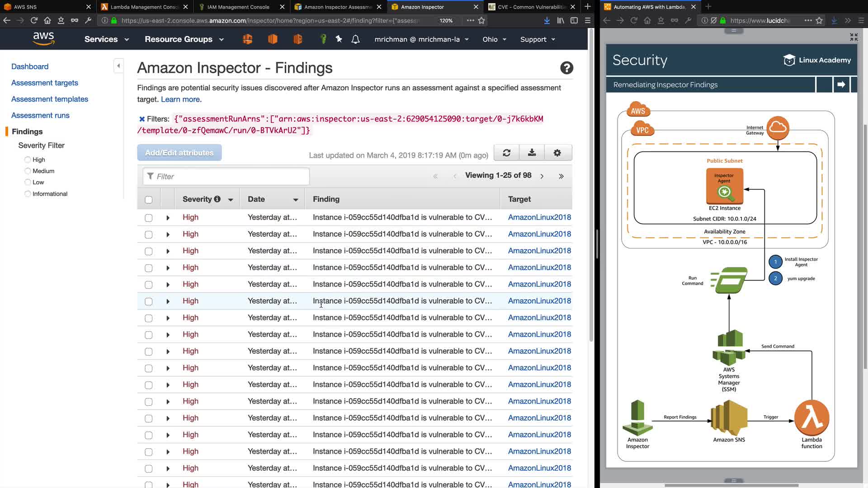Check the select-all findings header checkbox
Screen dimensions: 868x488
click(x=149, y=200)
